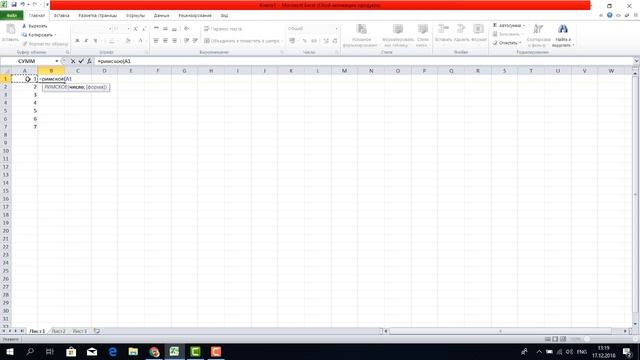Toggle Bold formatting
640x360 pixels.
pos(77,41)
